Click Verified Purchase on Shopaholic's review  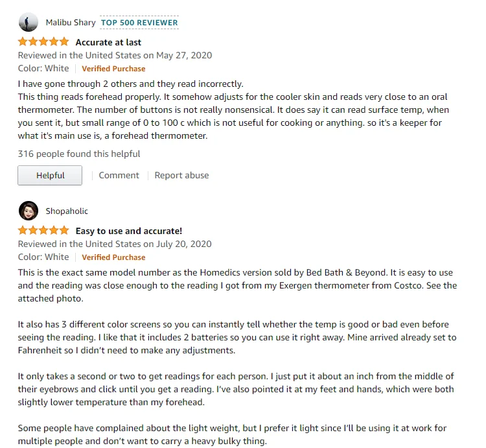[x=113, y=257]
